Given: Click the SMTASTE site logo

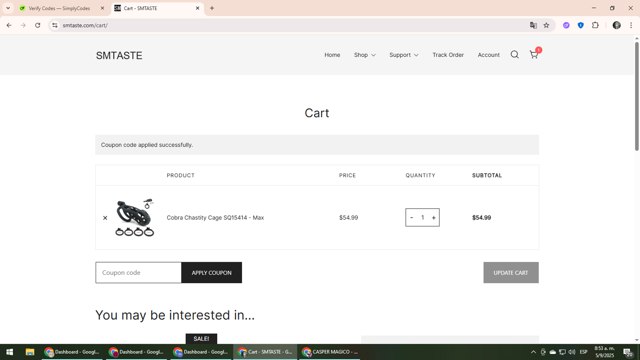Looking at the screenshot, I should click(x=119, y=56).
